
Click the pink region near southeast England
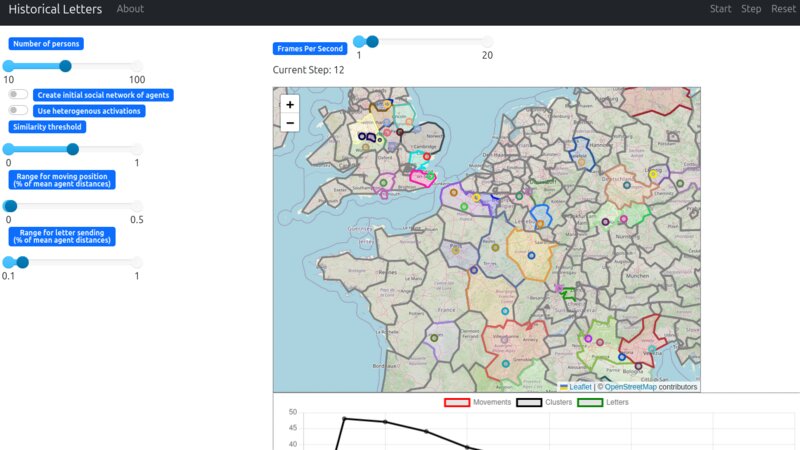[x=420, y=180]
